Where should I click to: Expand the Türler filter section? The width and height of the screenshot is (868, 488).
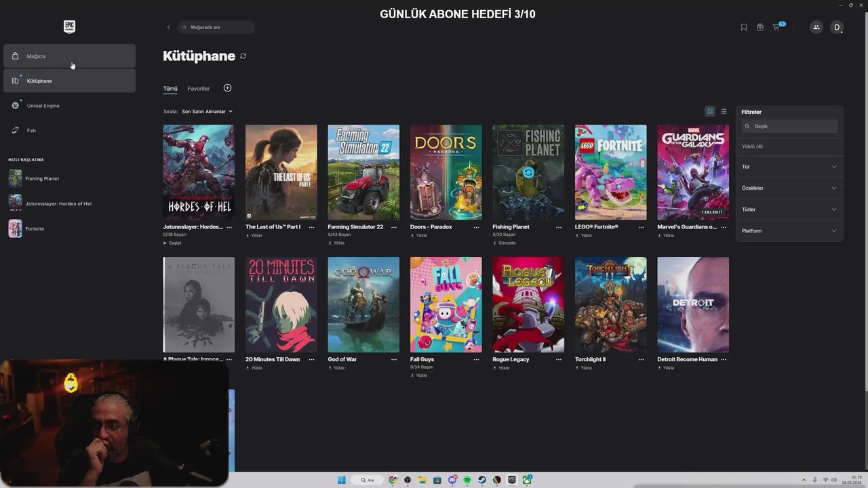(789, 209)
